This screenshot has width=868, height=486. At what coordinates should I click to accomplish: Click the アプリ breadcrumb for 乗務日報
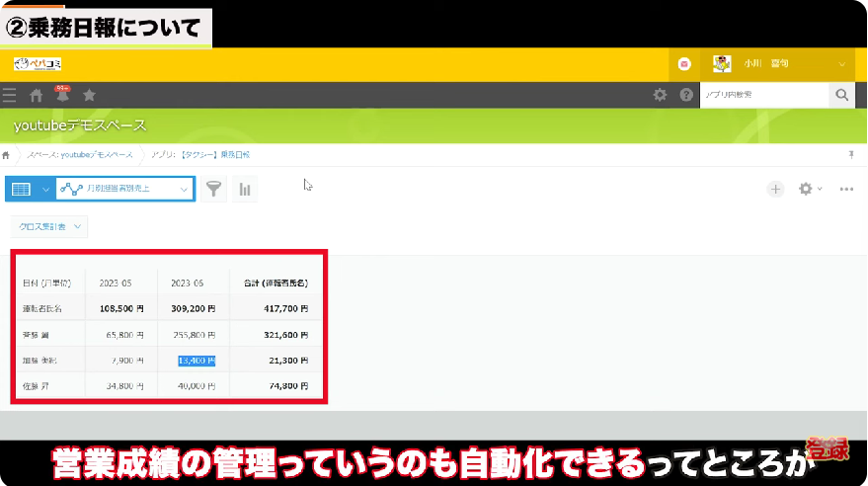coord(201,155)
